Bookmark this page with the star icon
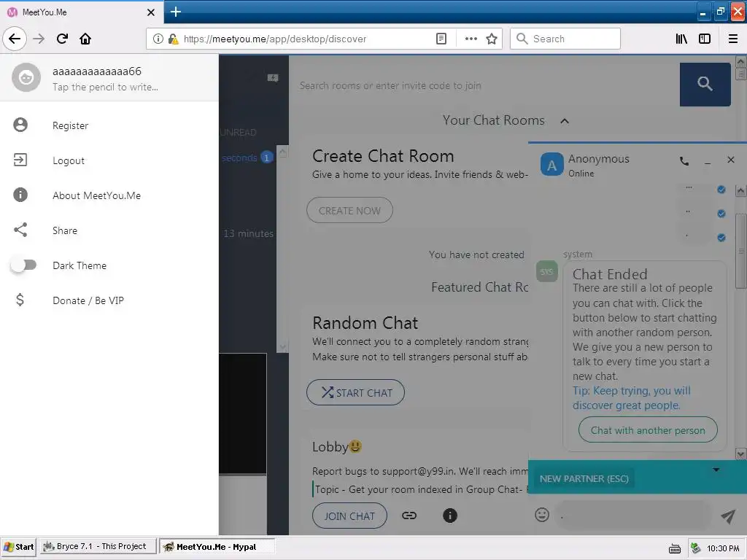This screenshot has width=747, height=560. [492, 39]
